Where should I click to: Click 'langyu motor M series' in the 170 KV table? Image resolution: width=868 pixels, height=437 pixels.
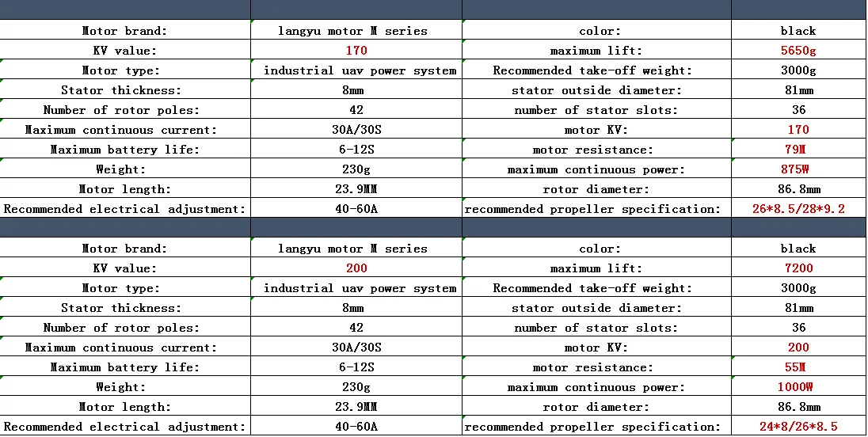352,30
